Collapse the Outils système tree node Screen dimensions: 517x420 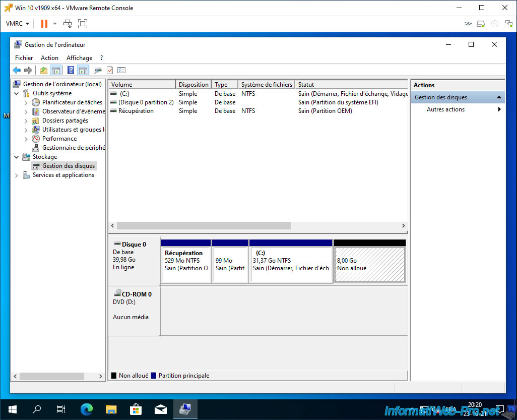click(17, 93)
